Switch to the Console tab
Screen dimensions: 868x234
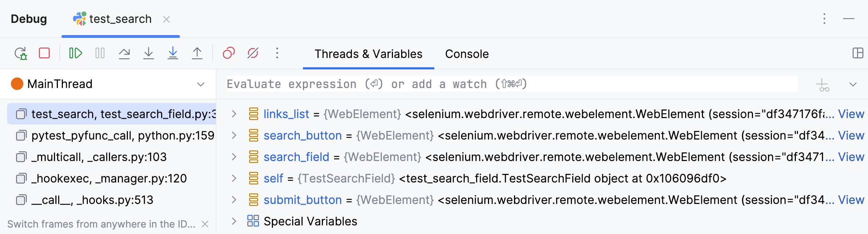[x=467, y=54]
